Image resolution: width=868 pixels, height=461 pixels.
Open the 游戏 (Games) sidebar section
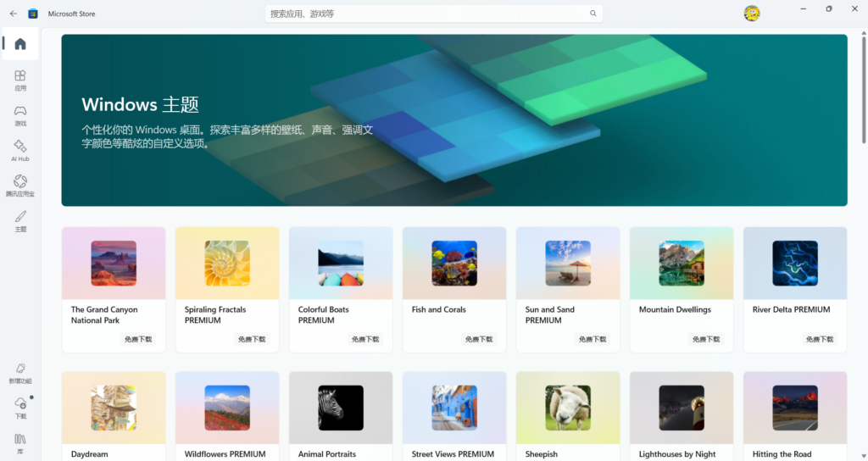pos(20,115)
